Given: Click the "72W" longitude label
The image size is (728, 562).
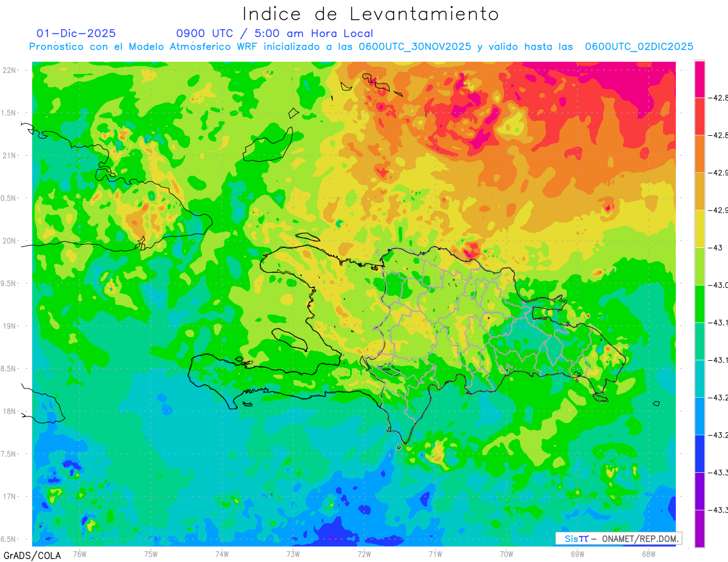Looking at the screenshot, I should point(364,554).
